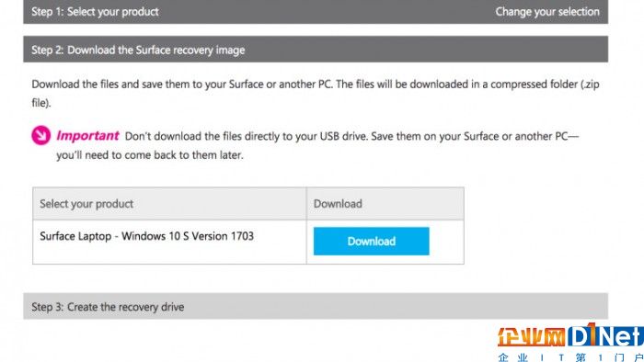
Task: Click the 'file).' text on second paragraph line
Action: 41,103
